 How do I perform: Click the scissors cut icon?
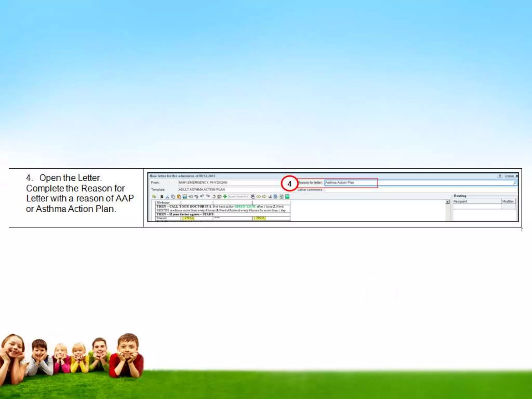click(x=168, y=197)
